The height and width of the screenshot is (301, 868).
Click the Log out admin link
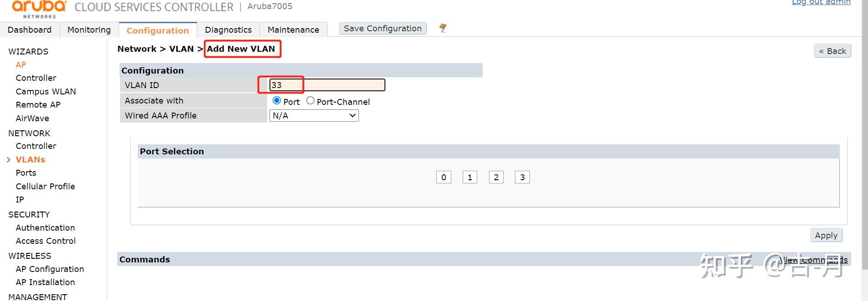point(821,2)
